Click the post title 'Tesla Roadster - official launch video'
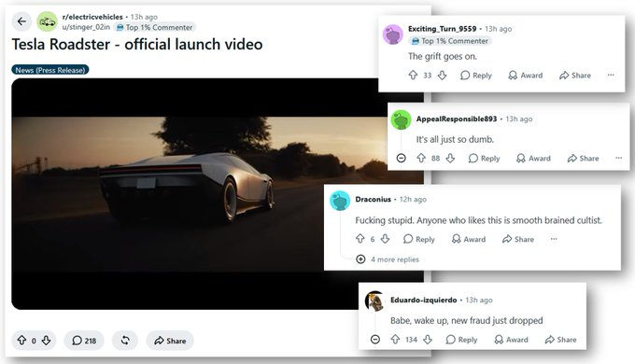This screenshot has height=364, width=635. pos(137,45)
